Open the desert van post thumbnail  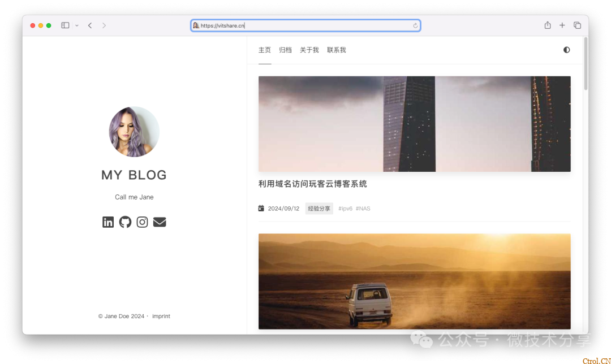point(414,281)
